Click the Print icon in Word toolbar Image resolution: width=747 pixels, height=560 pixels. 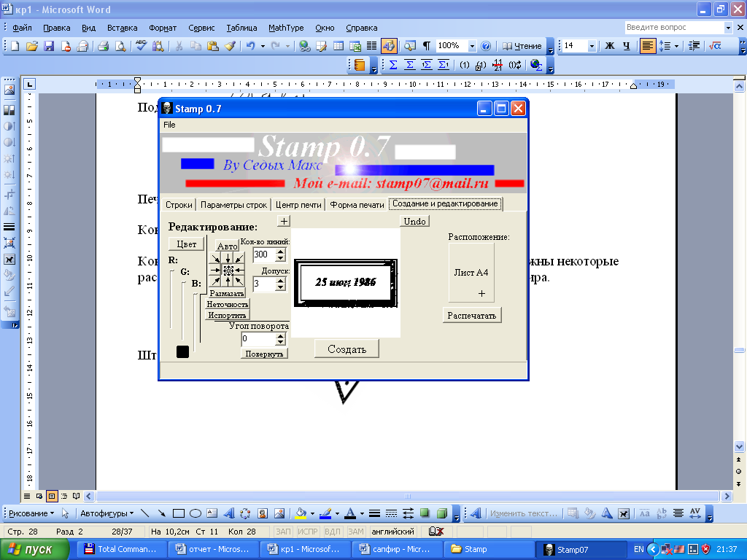pyautogui.click(x=104, y=46)
